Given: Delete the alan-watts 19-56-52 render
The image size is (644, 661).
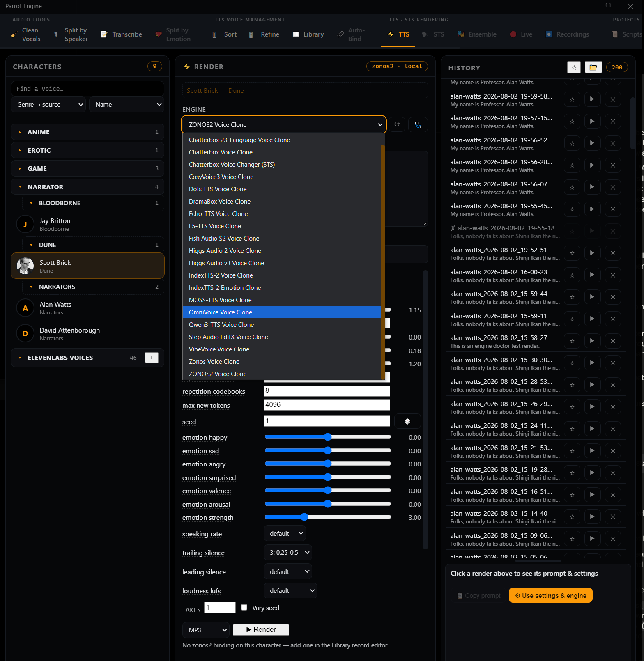Looking at the screenshot, I should (613, 143).
